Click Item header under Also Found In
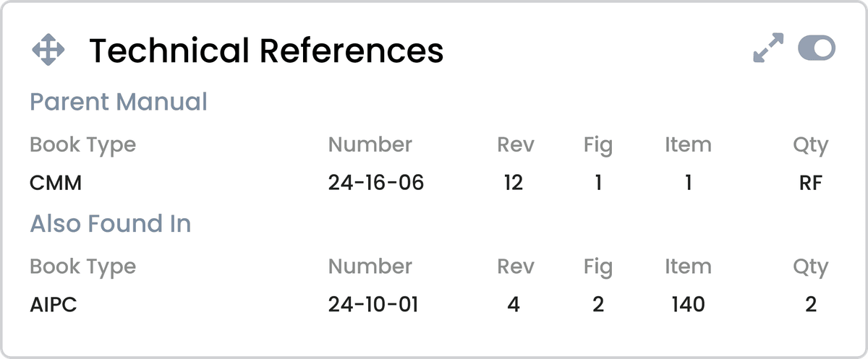Image resolution: width=868 pixels, height=359 pixels. coord(688,267)
